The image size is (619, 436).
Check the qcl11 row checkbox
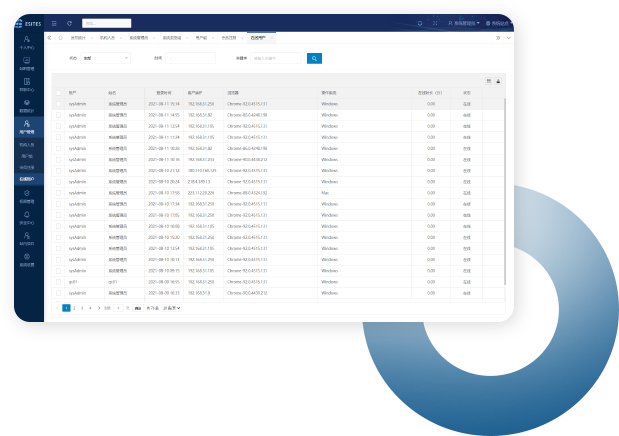[x=58, y=282]
